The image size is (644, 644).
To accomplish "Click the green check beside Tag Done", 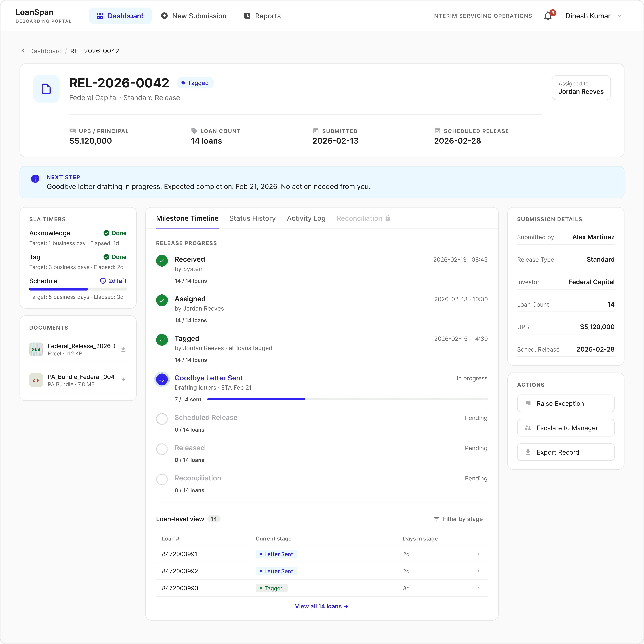I will coord(106,257).
